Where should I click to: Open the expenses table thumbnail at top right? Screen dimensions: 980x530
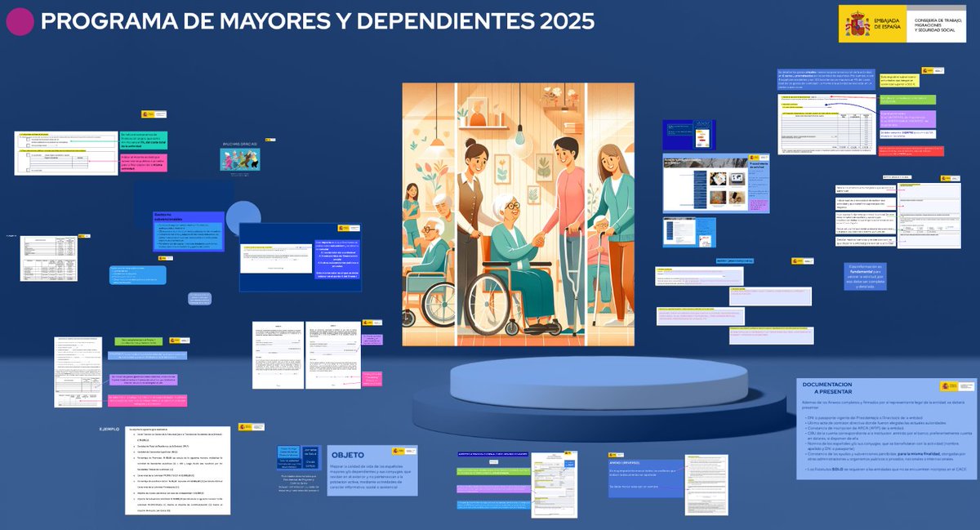825,122
